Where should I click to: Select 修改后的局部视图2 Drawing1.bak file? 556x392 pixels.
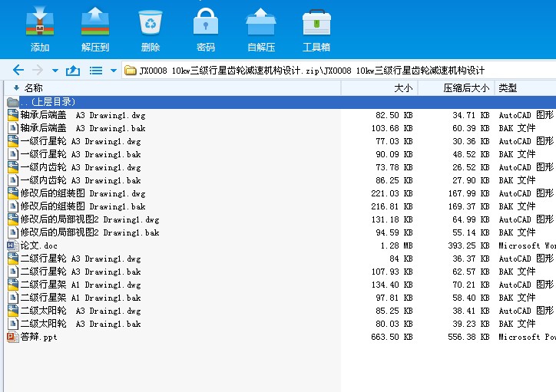(x=90, y=232)
